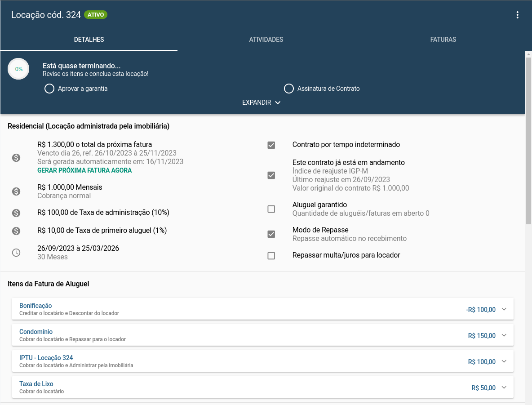Click the 0% progress circle

[18, 69]
